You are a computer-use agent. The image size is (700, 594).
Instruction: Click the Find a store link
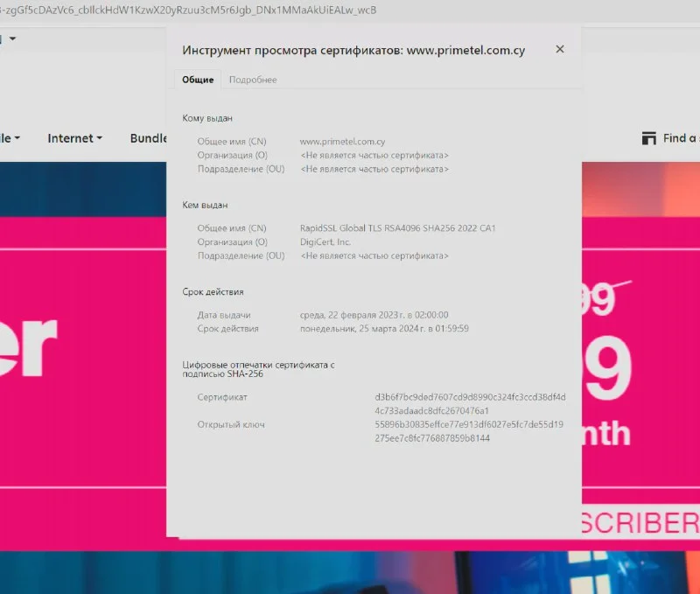click(680, 138)
